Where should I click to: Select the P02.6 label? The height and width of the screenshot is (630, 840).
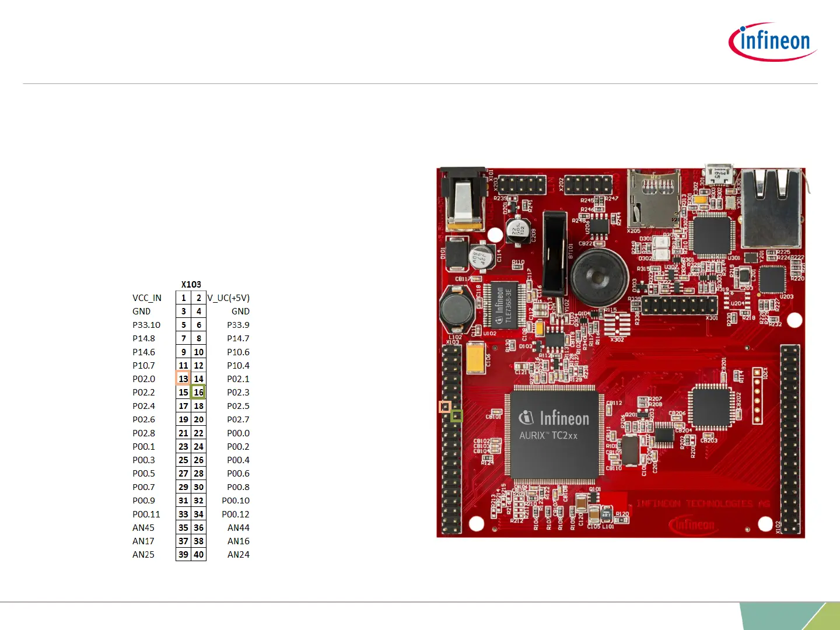(x=143, y=419)
